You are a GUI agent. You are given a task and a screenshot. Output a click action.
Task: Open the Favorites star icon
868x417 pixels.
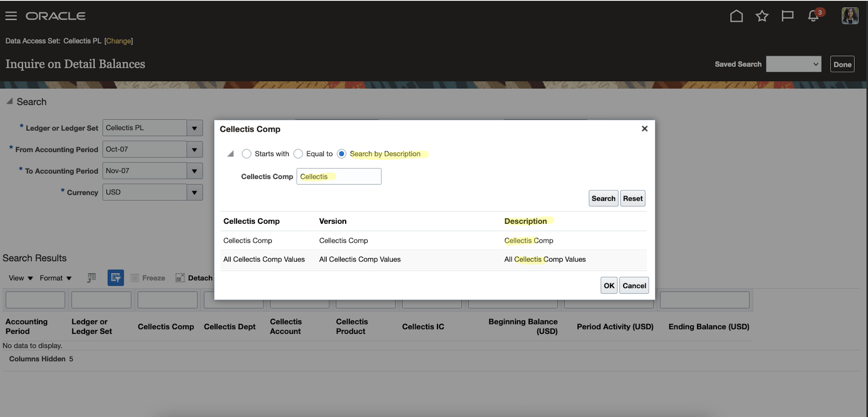point(762,16)
